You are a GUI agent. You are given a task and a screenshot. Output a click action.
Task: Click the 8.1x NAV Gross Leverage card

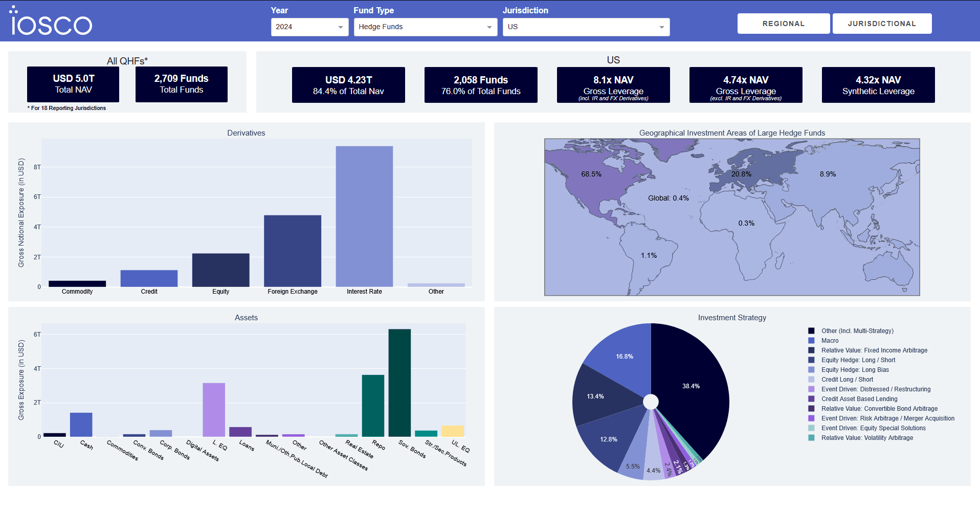[613, 85]
